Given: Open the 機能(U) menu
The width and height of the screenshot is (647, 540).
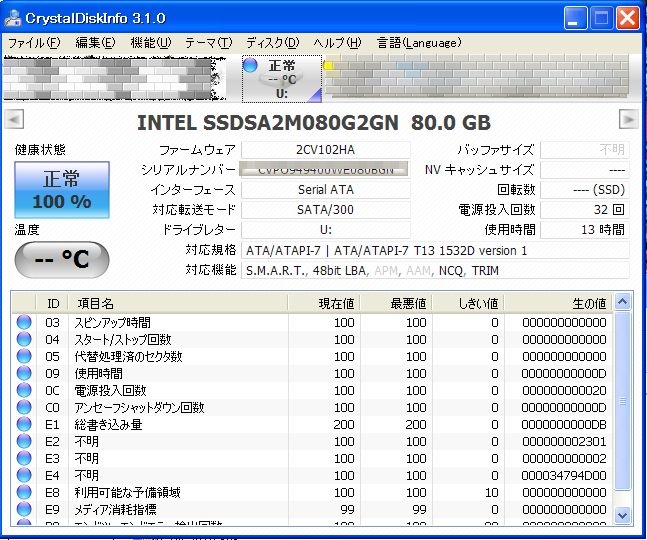Looking at the screenshot, I should [150, 43].
